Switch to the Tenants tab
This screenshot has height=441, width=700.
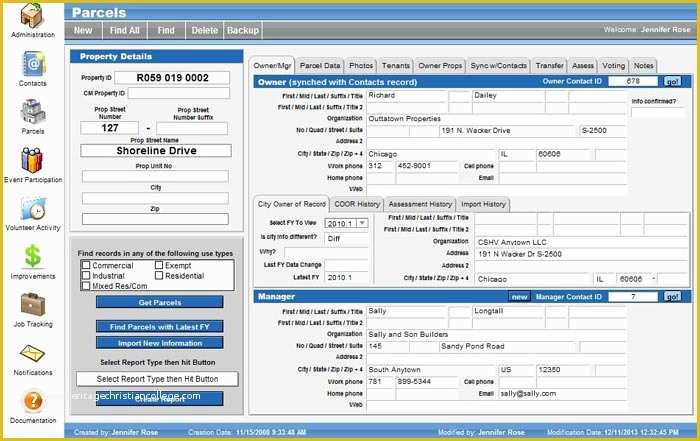point(396,66)
